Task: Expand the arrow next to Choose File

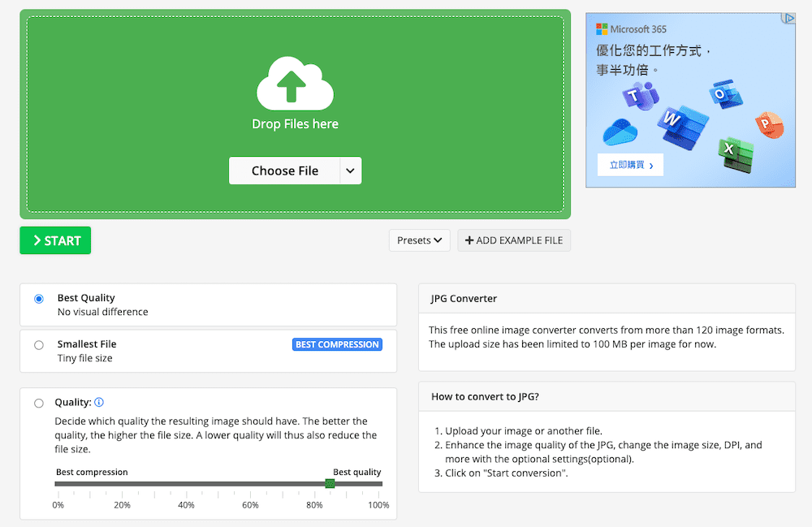Action: click(x=350, y=171)
